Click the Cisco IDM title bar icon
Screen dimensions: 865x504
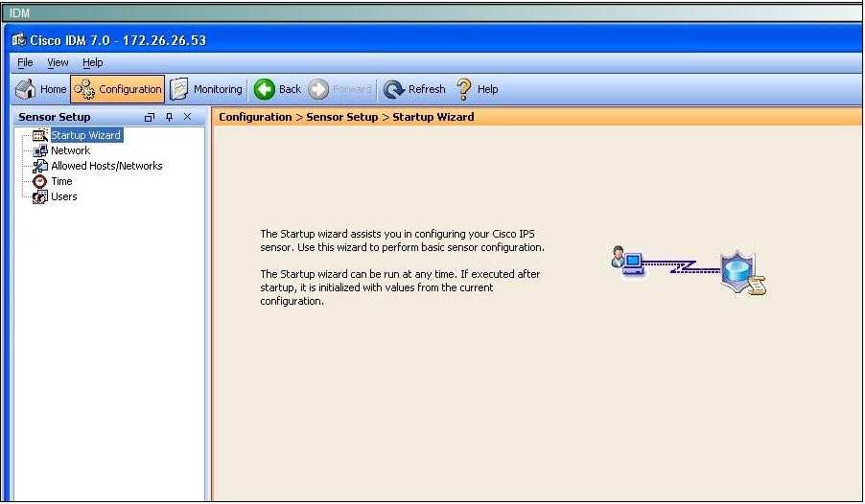pyautogui.click(x=19, y=39)
